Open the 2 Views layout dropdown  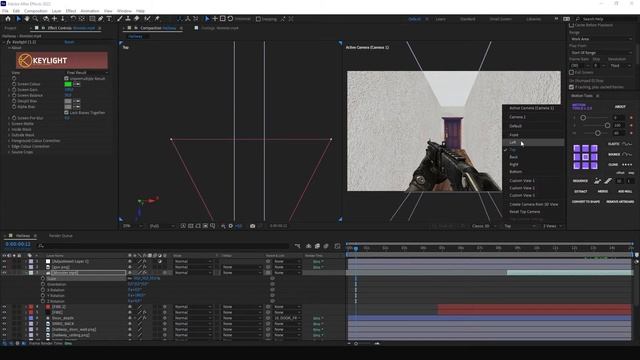553,226
